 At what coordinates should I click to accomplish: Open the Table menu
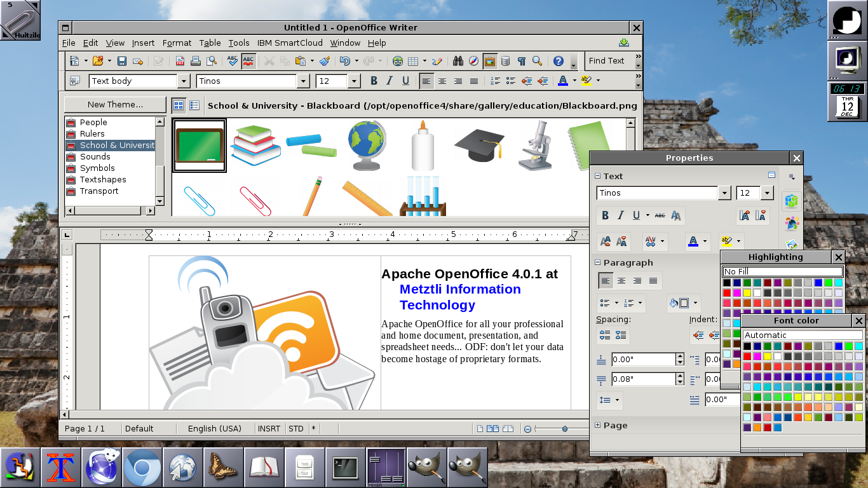[210, 43]
